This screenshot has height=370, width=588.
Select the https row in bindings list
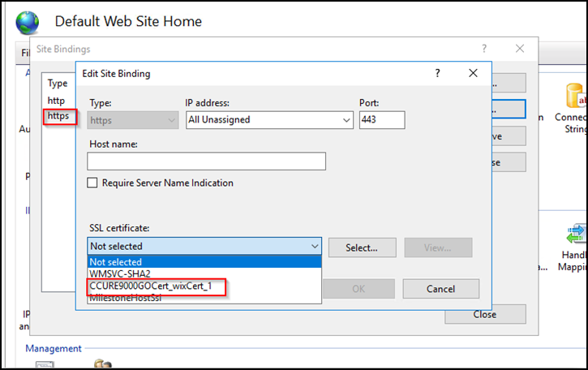click(x=58, y=116)
